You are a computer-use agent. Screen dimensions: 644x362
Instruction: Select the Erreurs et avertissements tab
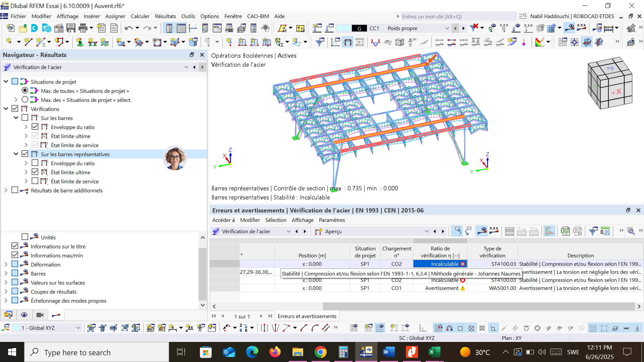pos(307,316)
